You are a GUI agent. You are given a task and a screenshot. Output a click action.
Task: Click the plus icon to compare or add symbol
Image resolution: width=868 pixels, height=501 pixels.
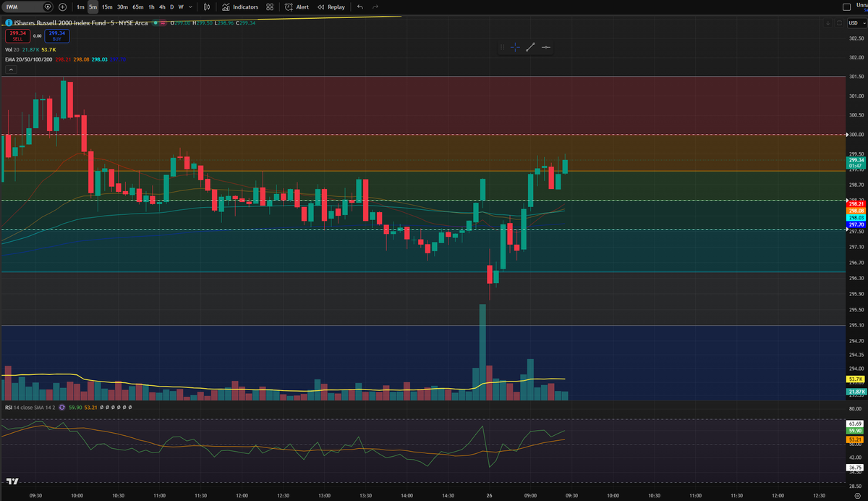[x=62, y=7]
